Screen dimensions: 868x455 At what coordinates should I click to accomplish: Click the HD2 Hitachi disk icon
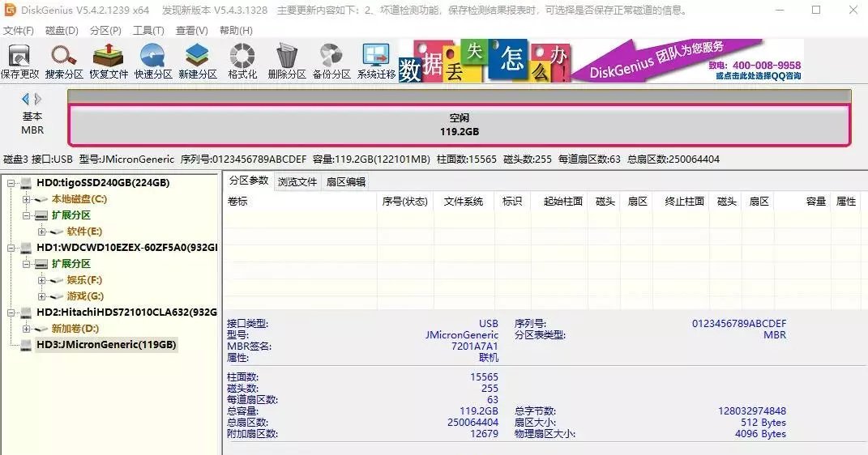tap(25, 313)
